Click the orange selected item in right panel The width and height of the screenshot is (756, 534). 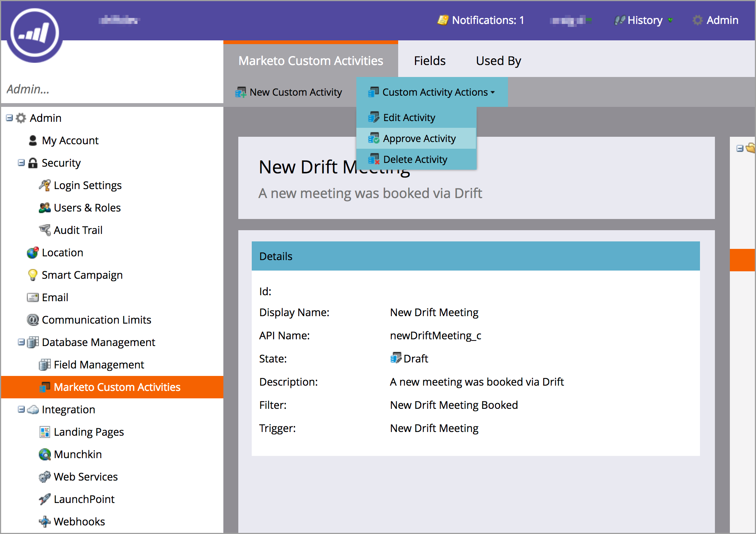click(x=742, y=260)
